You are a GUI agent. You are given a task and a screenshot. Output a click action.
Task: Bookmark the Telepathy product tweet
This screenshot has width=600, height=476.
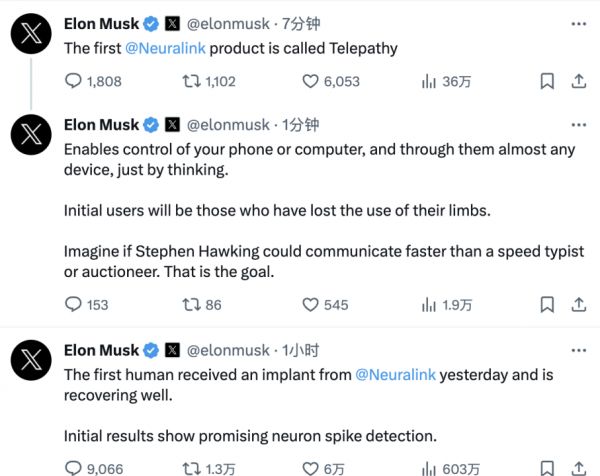click(x=547, y=82)
